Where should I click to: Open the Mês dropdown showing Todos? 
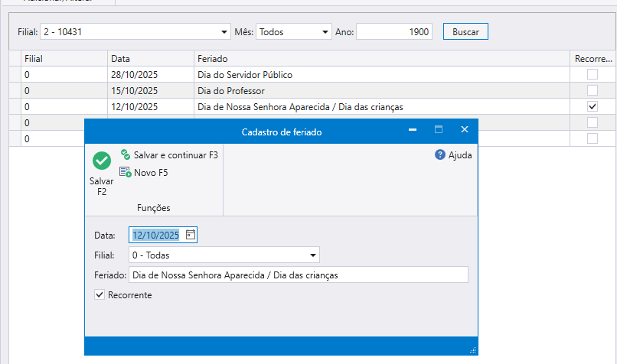coord(325,32)
